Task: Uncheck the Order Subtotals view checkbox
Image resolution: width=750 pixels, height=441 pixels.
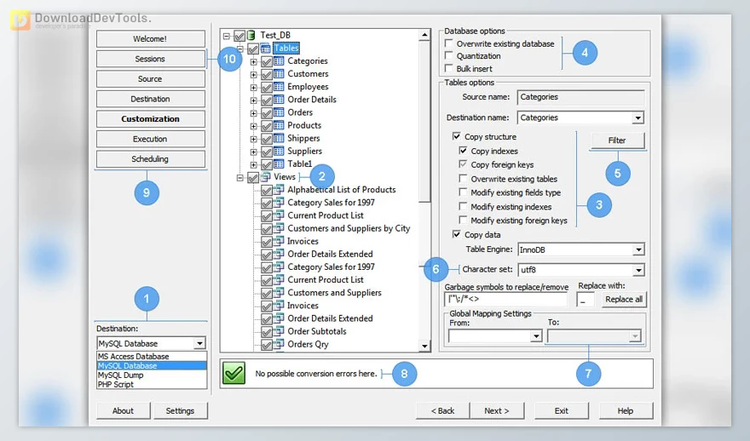Action: 266,331
